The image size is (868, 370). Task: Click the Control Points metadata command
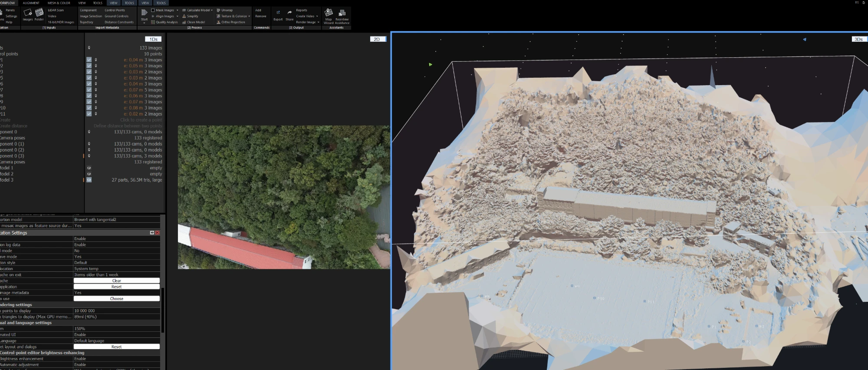click(x=115, y=10)
